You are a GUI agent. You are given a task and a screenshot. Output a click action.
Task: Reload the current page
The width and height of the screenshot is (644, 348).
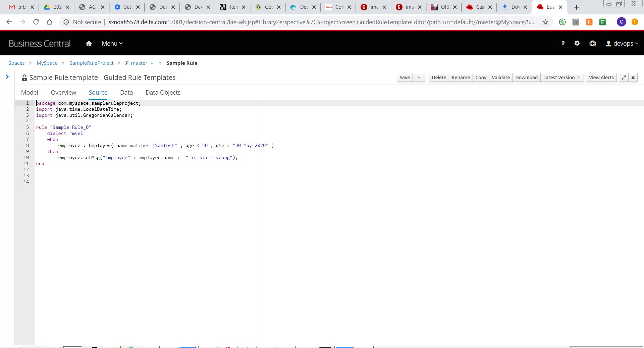[36, 22]
